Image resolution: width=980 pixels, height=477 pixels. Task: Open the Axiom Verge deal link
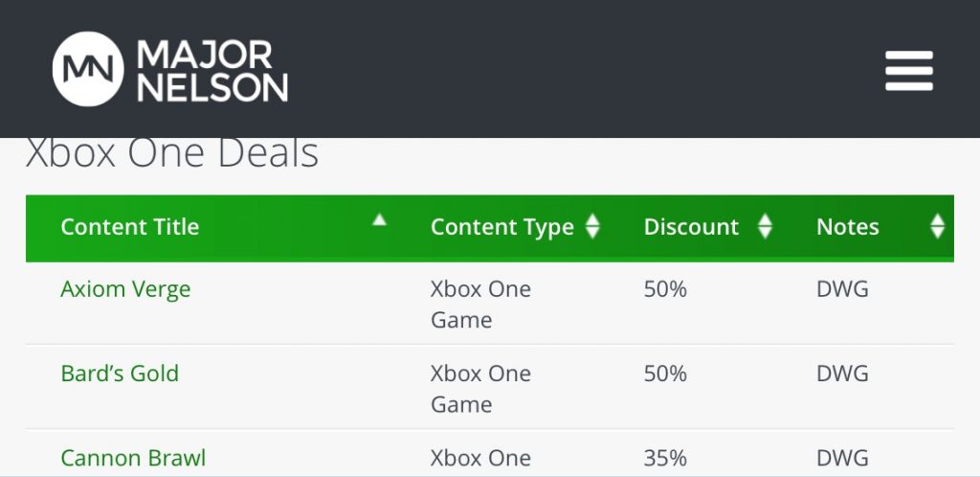(x=125, y=289)
